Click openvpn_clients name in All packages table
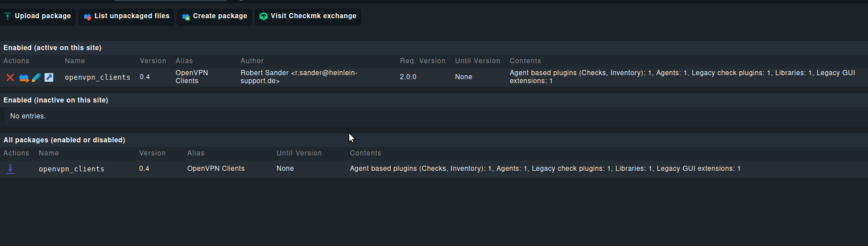 point(72,169)
